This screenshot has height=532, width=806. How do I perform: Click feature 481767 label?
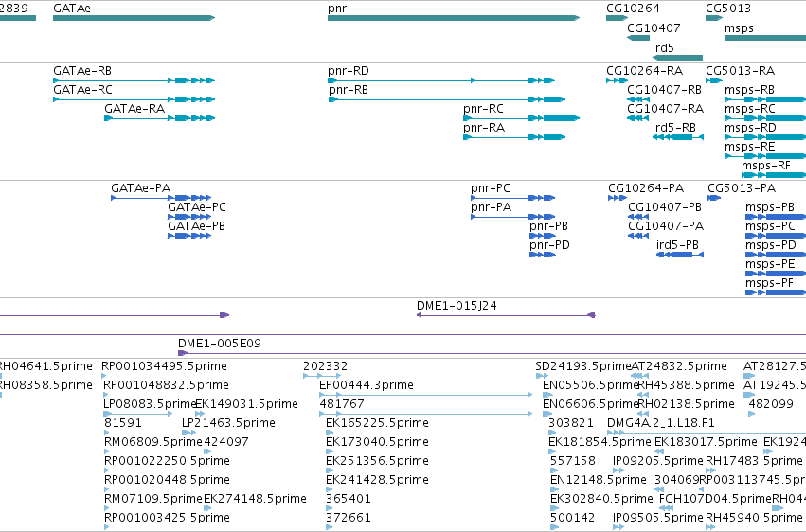pos(342,404)
